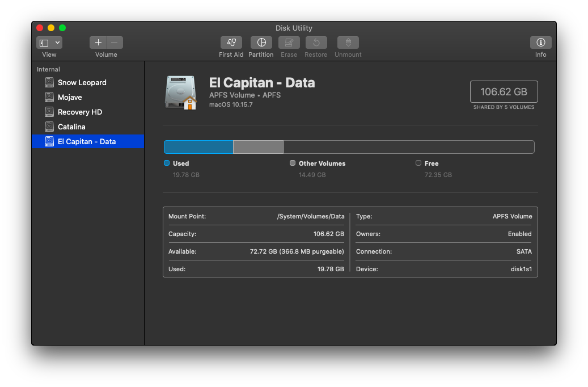Click the remove volume minus button

(x=115, y=43)
